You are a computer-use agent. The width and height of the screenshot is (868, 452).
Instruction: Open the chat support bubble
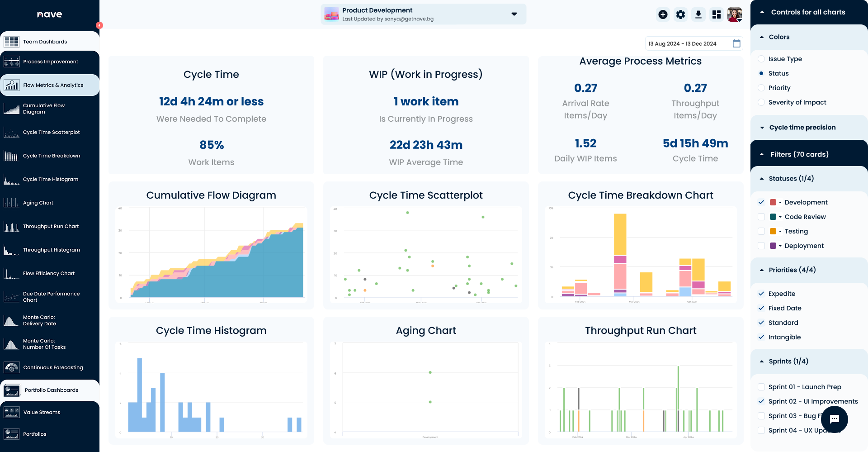[x=834, y=419]
